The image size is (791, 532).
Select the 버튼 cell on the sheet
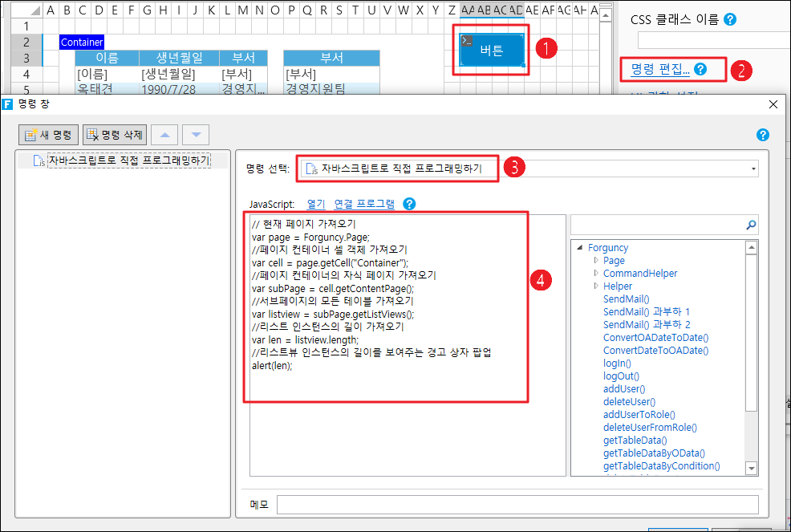pos(491,51)
